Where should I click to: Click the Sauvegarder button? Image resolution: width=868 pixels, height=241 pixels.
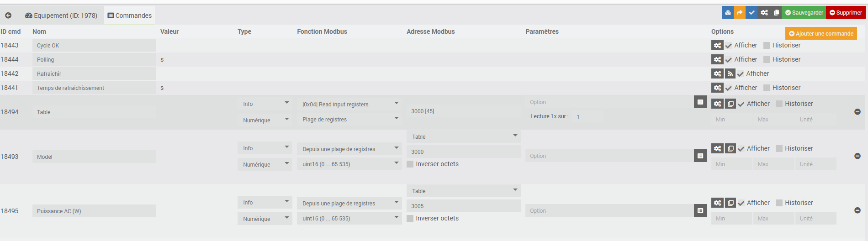[804, 13]
